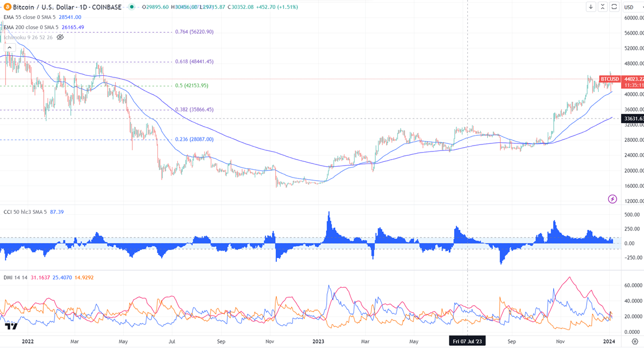The image size is (644, 349).
Task: Click the green market status dot
Action: [x=131, y=7]
